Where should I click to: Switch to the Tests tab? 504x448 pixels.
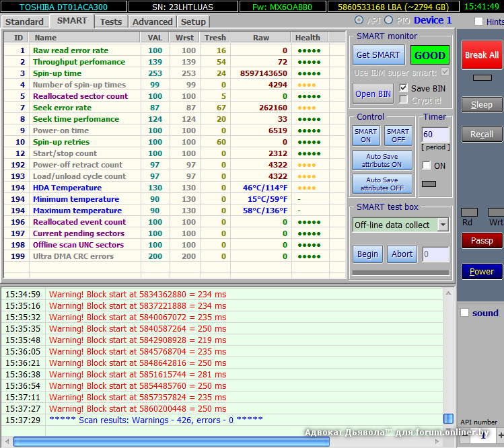(111, 22)
